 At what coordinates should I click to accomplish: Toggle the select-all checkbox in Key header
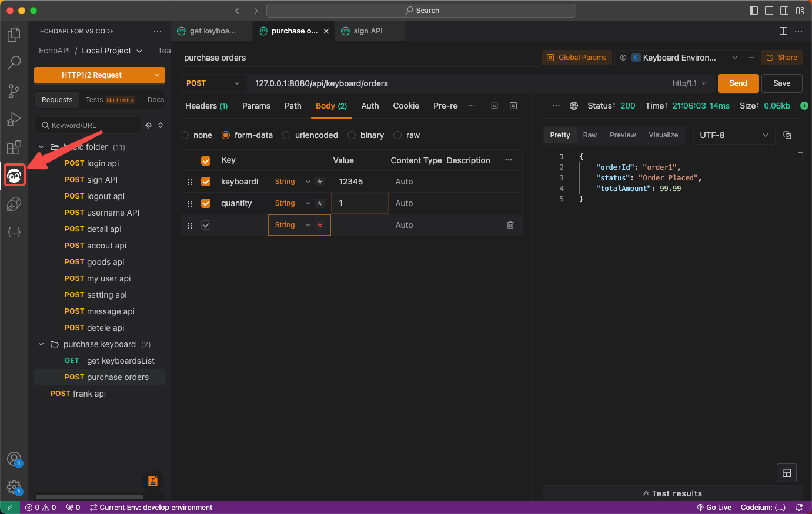[206, 160]
